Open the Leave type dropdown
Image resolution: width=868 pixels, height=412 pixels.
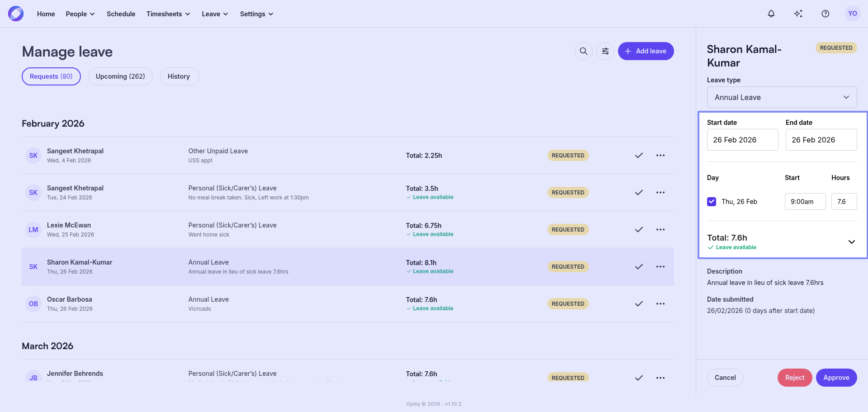click(782, 97)
